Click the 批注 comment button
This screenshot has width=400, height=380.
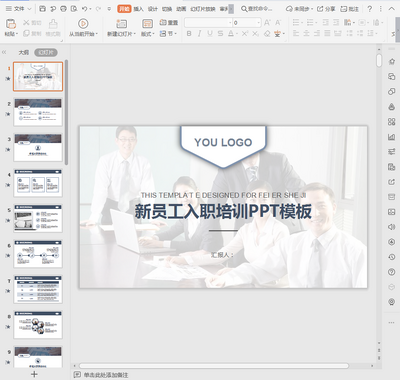(x=349, y=9)
